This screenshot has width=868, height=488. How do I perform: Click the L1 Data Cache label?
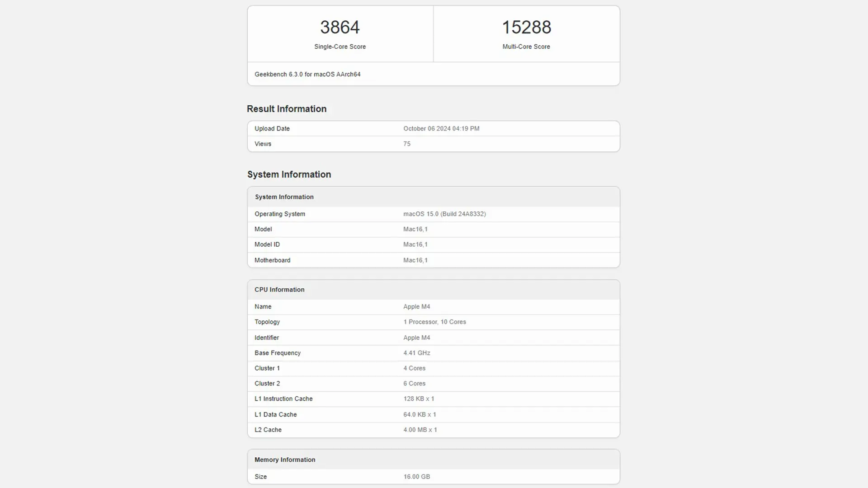276,414
